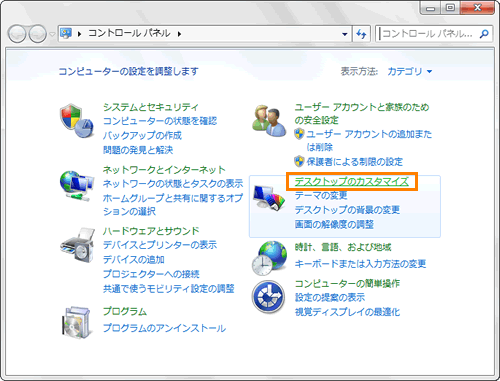Viewport: 500px width, 381px height.
Task: Open プログラムのアンインストール link
Action: (x=164, y=328)
